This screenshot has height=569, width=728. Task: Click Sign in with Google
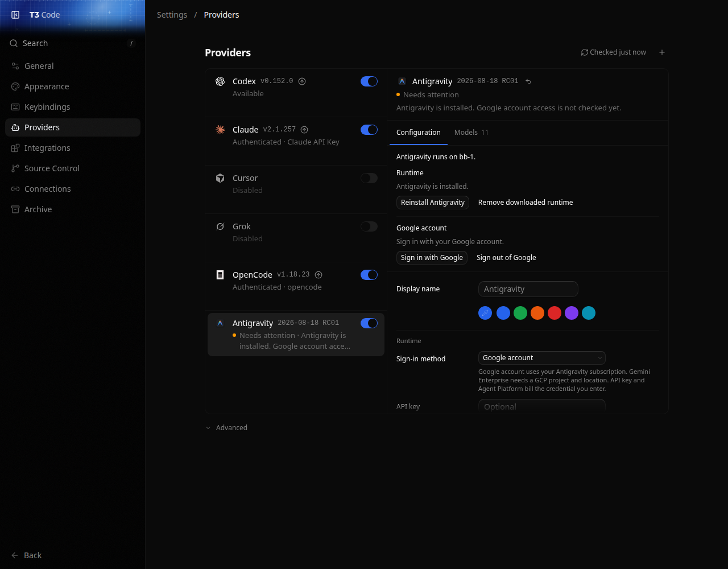click(432, 258)
